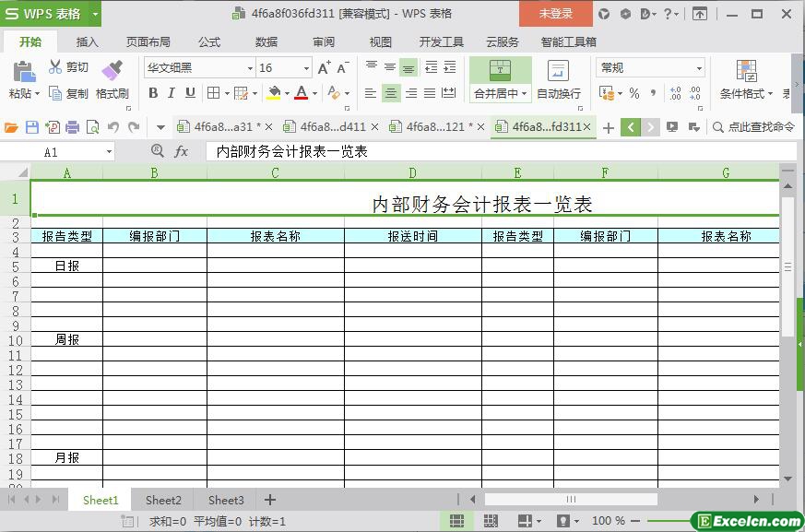Select top vertical alignment
The image size is (805, 532).
click(x=372, y=66)
